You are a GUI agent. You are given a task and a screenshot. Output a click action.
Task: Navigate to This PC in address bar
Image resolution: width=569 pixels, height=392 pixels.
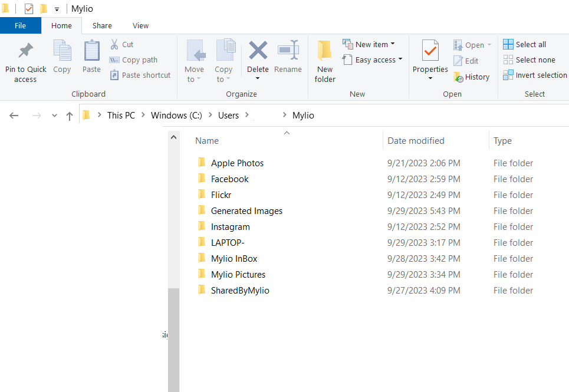click(121, 116)
